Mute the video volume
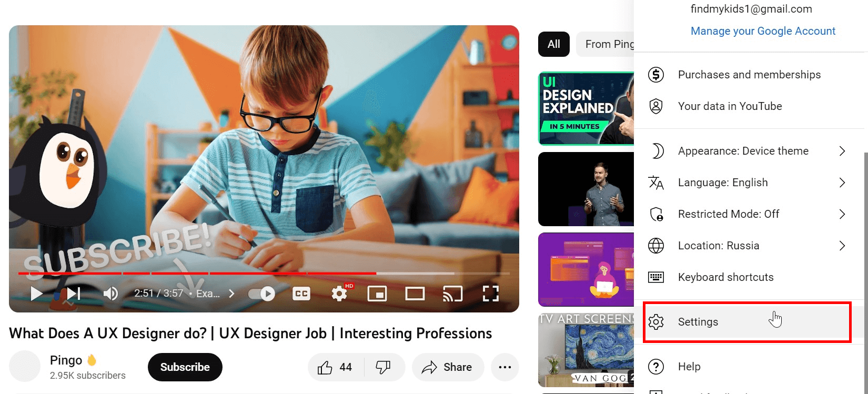Viewport: 868px width, 394px height. point(110,294)
